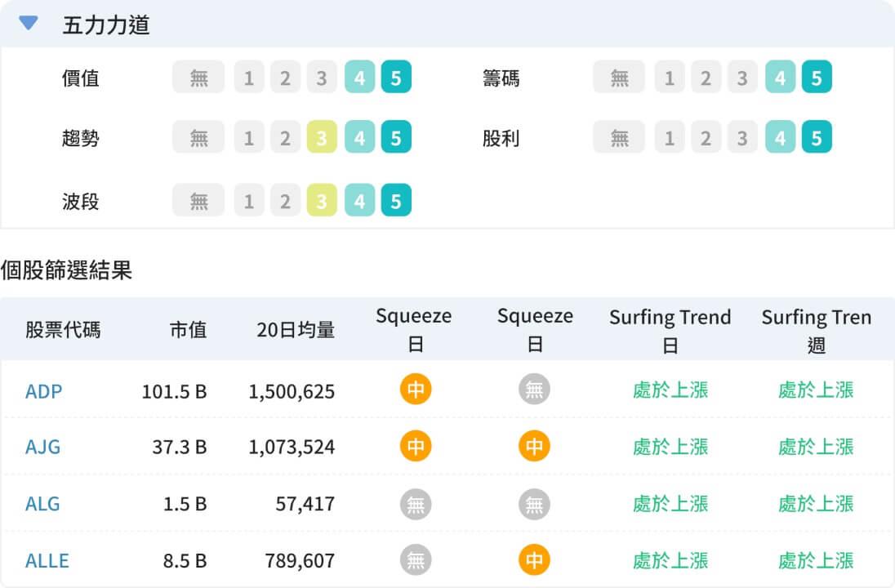Click ALLE's grey 無 Squeeze badge
The image size is (895, 588).
point(416,560)
